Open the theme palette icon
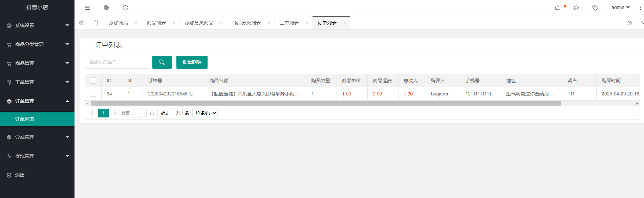The width and height of the screenshot is (644, 198). click(576, 8)
